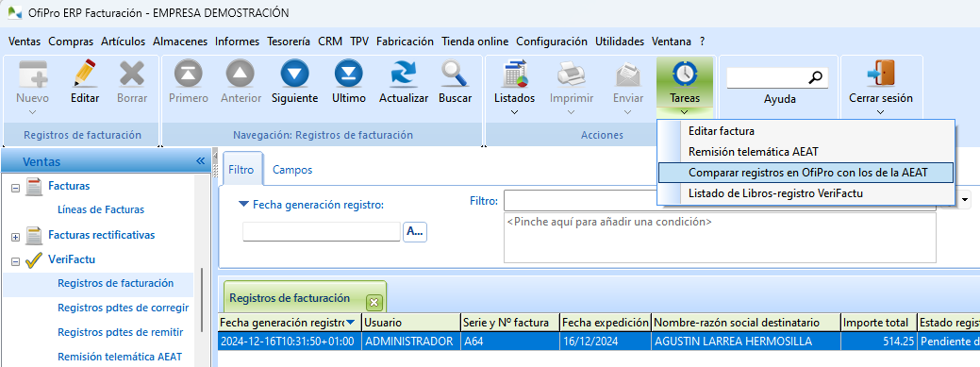Collapse the VeriFactu tree node
This screenshot has width=980, height=367.
pyautogui.click(x=16, y=261)
